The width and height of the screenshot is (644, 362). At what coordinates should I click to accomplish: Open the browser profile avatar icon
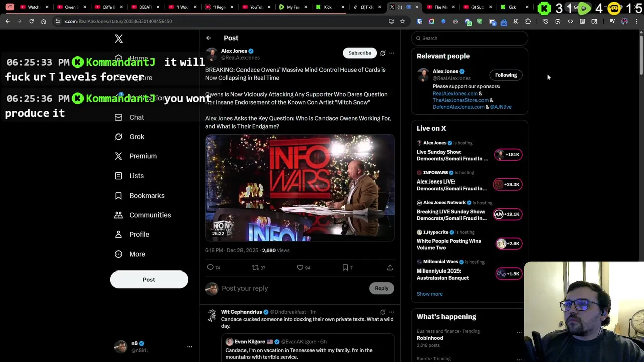(624, 21)
